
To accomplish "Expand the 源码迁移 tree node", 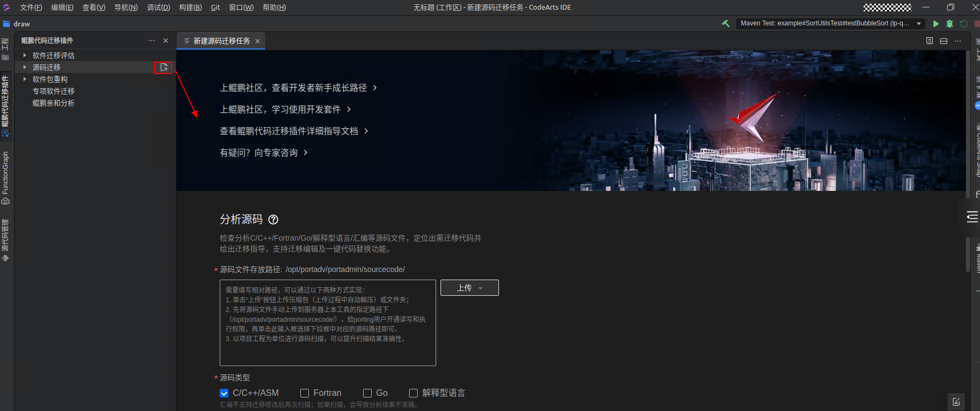I will tap(25, 68).
